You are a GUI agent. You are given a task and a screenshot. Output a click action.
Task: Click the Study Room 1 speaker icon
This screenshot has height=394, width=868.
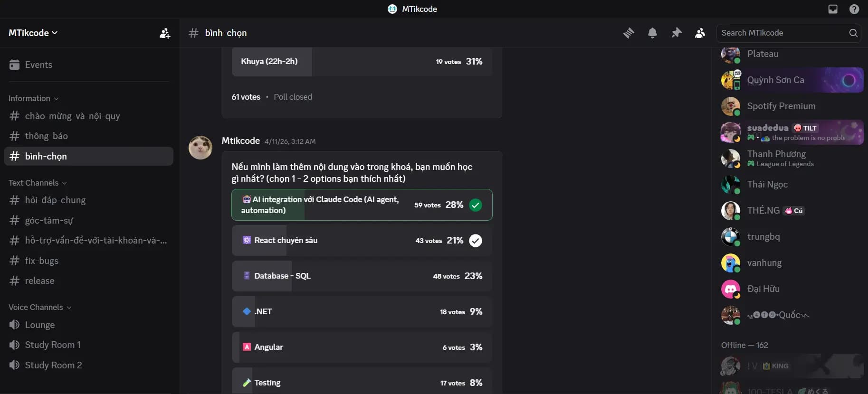coord(14,345)
